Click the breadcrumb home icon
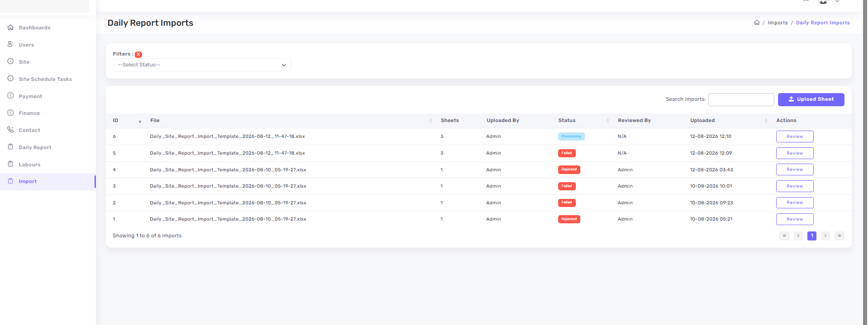Image resolution: width=868 pixels, height=325 pixels. (757, 23)
